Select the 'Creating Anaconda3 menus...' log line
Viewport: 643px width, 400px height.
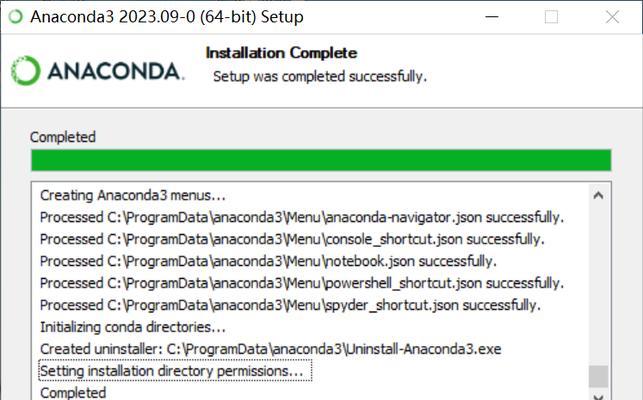pos(133,195)
